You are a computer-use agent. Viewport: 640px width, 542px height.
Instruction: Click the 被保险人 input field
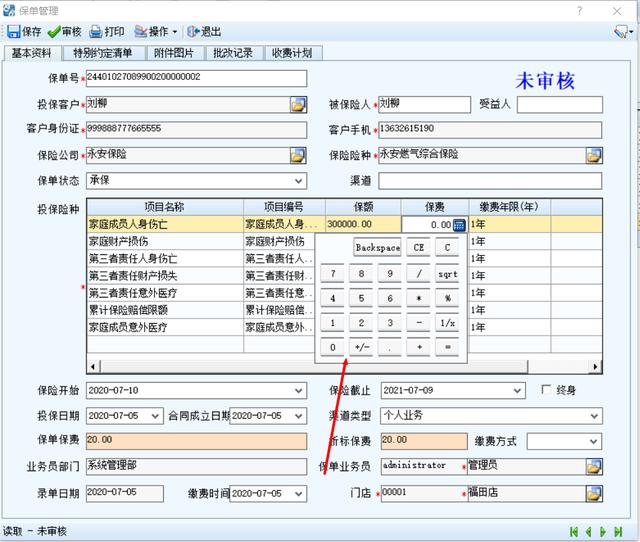(424, 104)
